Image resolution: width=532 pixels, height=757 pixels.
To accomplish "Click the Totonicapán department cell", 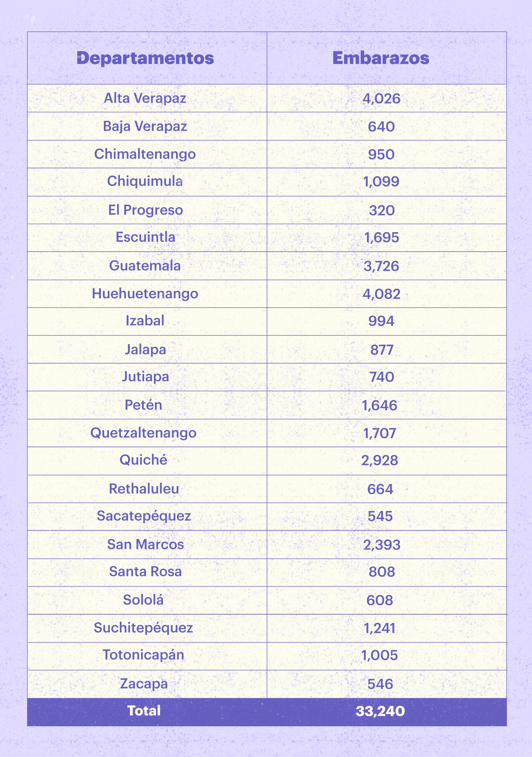I will coord(143,655).
